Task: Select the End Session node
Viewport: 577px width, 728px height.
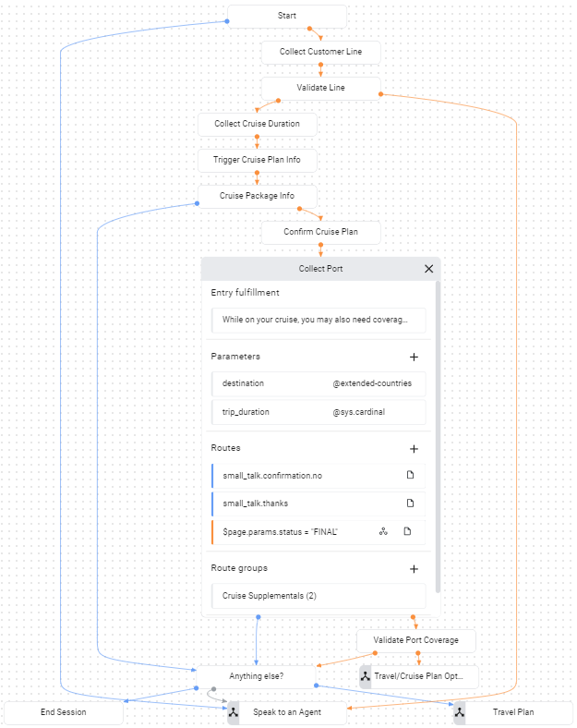Action: click(63, 712)
